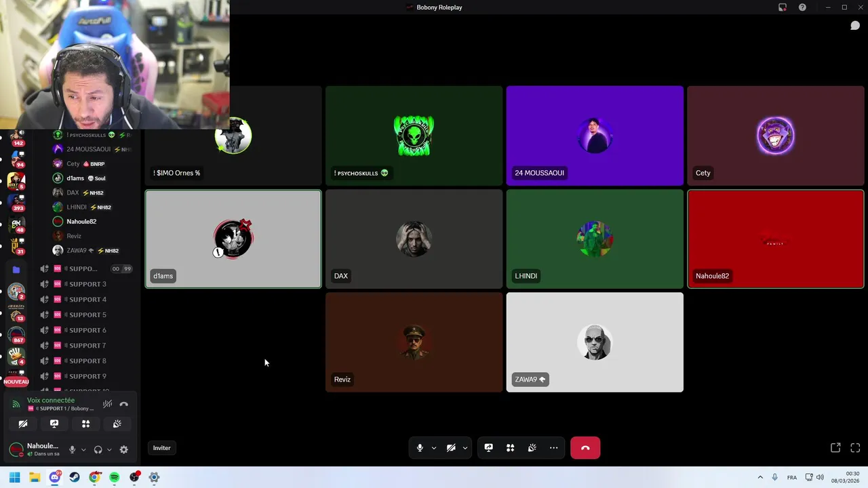Viewport: 868px width, 488px height.
Task: Mute microphone in the call control bar
Action: tap(420, 448)
